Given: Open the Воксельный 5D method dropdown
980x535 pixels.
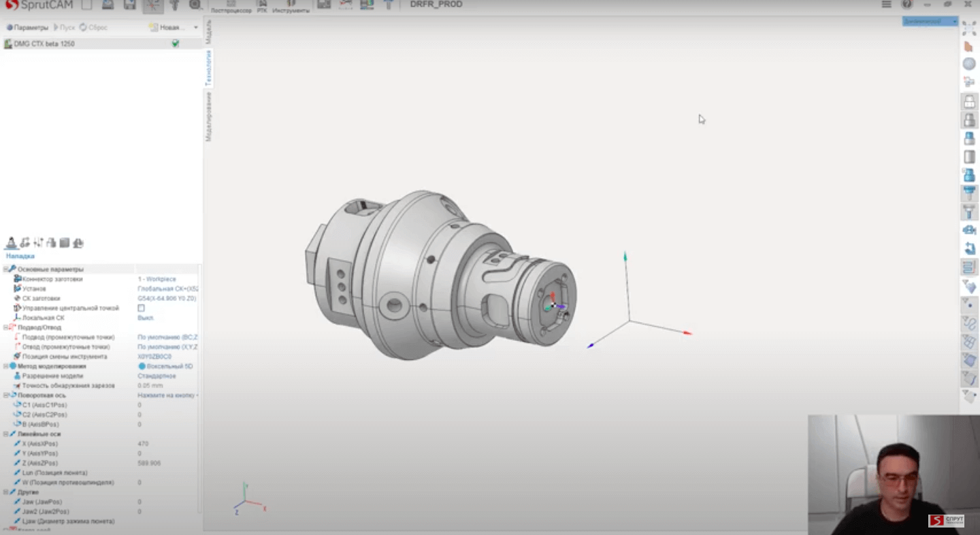Looking at the screenshot, I should pyautogui.click(x=167, y=366).
